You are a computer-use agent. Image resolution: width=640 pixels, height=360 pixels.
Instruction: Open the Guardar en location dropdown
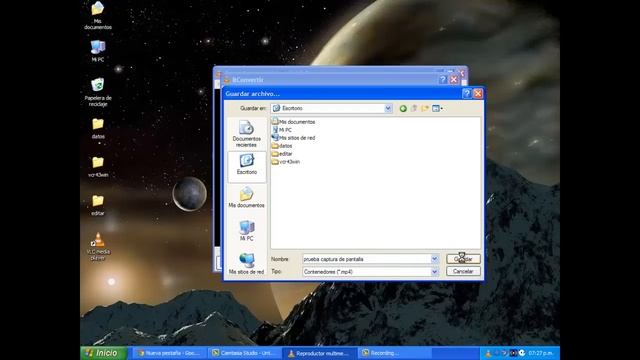click(x=388, y=108)
